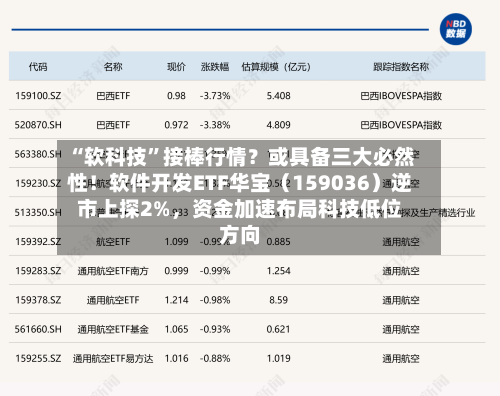Screen dimensions: 500x396
Task: Click the 通用航空ETF易方达 name cell
Action: coord(113,358)
